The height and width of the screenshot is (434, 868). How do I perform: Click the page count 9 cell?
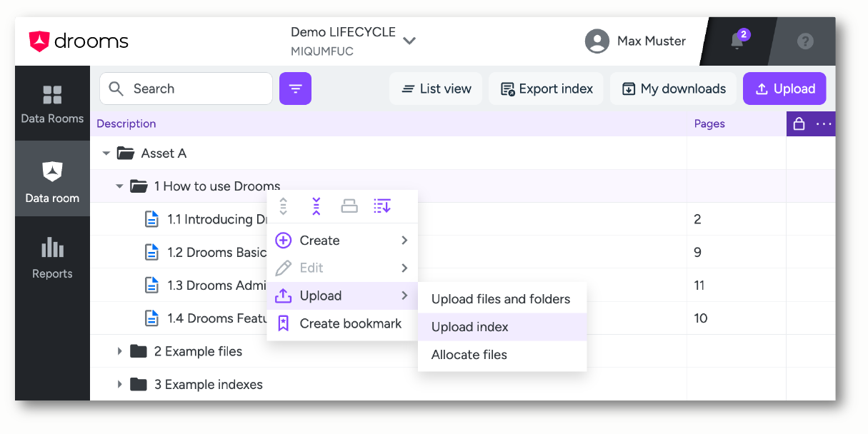click(x=737, y=252)
